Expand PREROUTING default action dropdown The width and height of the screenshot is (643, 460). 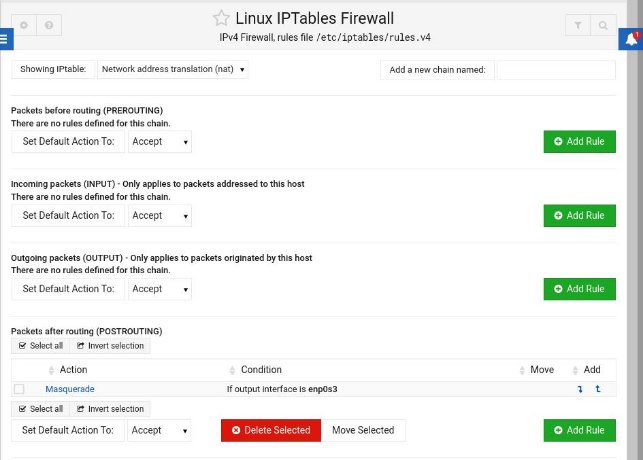(160, 141)
